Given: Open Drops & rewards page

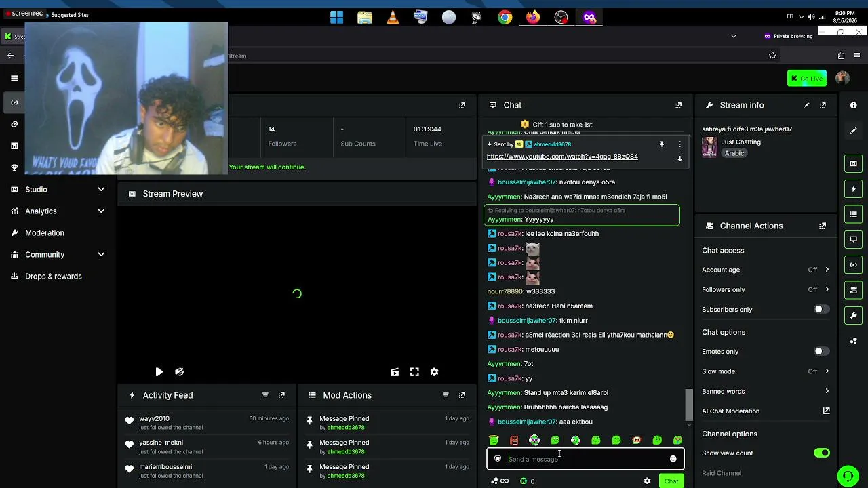Looking at the screenshot, I should (54, 276).
